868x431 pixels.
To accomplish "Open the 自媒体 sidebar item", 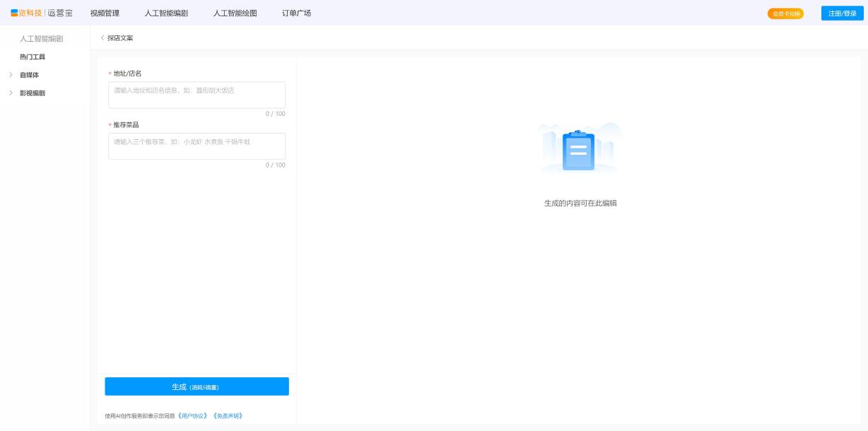I will [30, 75].
